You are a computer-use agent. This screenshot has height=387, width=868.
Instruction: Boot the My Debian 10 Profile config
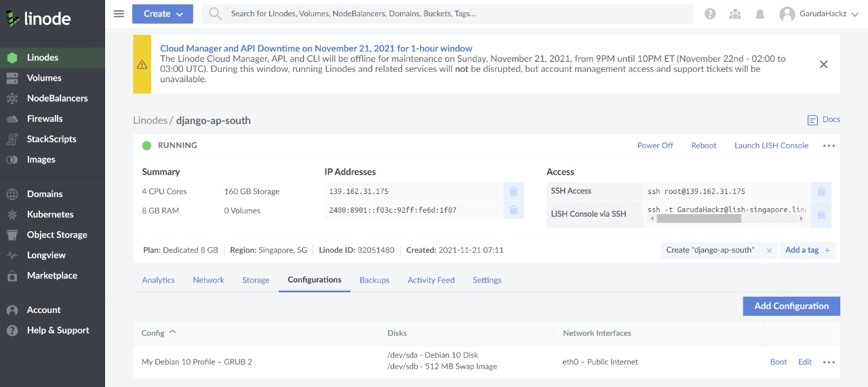(778, 362)
